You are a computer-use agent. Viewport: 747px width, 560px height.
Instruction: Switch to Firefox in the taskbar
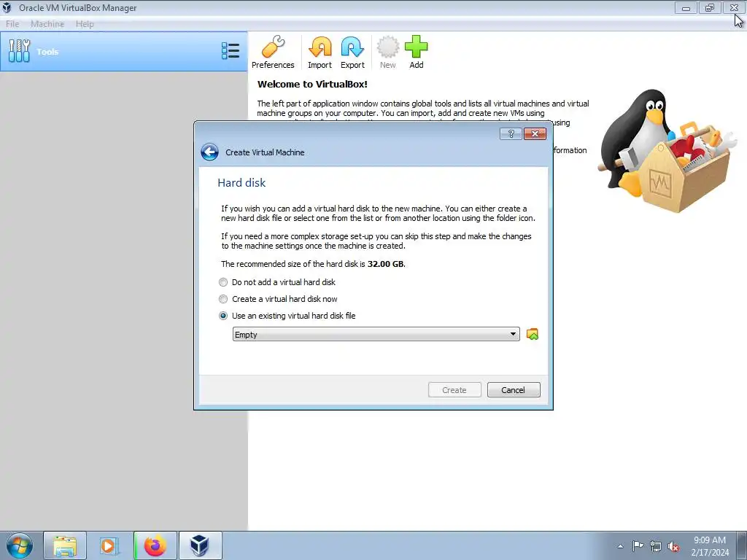155,545
